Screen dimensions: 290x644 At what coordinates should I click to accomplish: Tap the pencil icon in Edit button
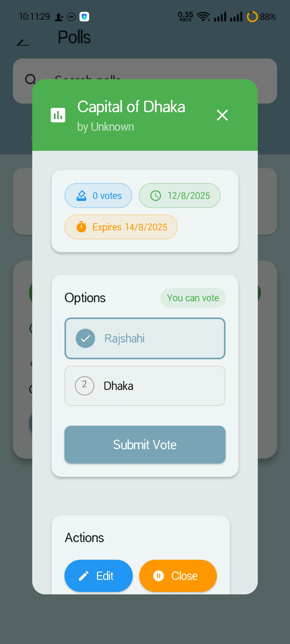pos(84,576)
